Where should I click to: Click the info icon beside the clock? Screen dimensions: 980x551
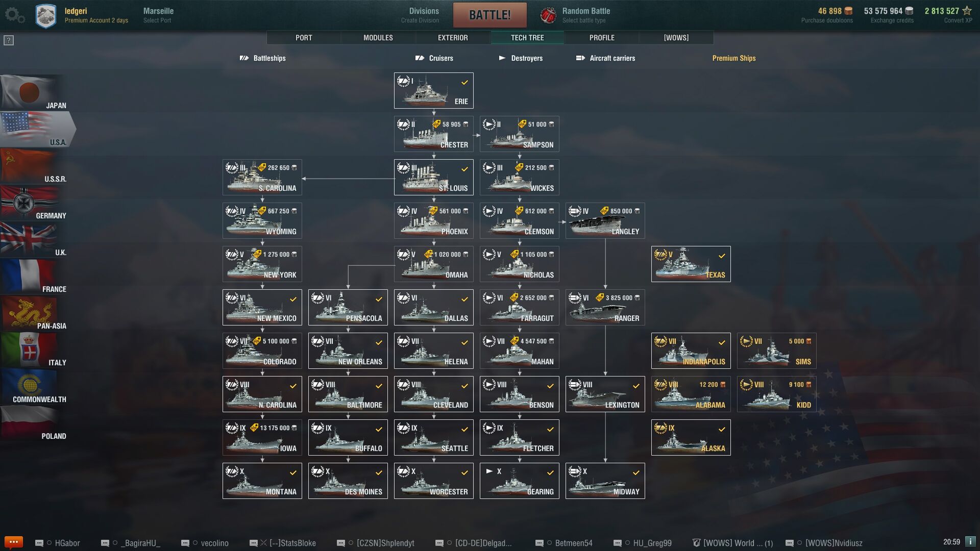(x=970, y=542)
